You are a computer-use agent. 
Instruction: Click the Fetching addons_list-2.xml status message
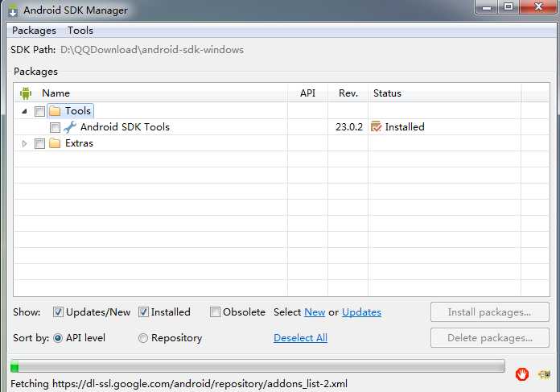pyautogui.click(x=179, y=384)
